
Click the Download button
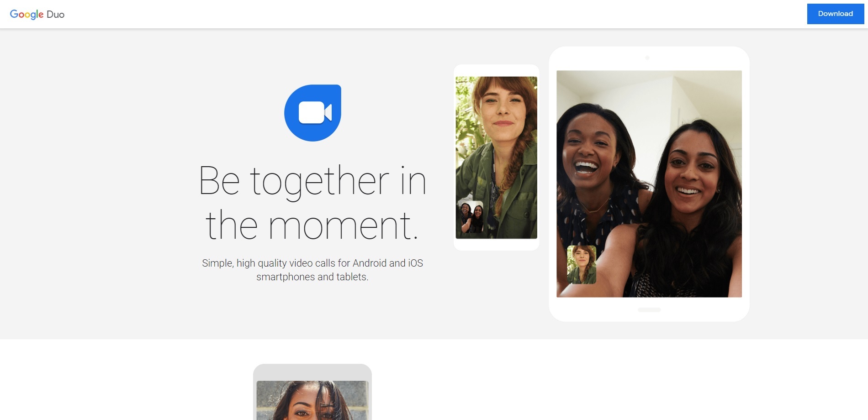point(835,14)
